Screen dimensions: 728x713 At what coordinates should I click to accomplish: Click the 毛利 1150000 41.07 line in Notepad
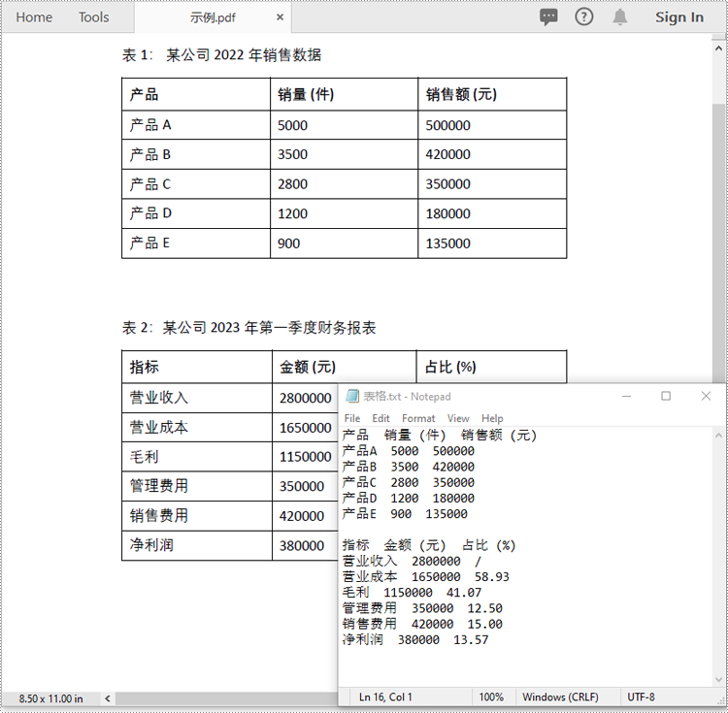(412, 593)
